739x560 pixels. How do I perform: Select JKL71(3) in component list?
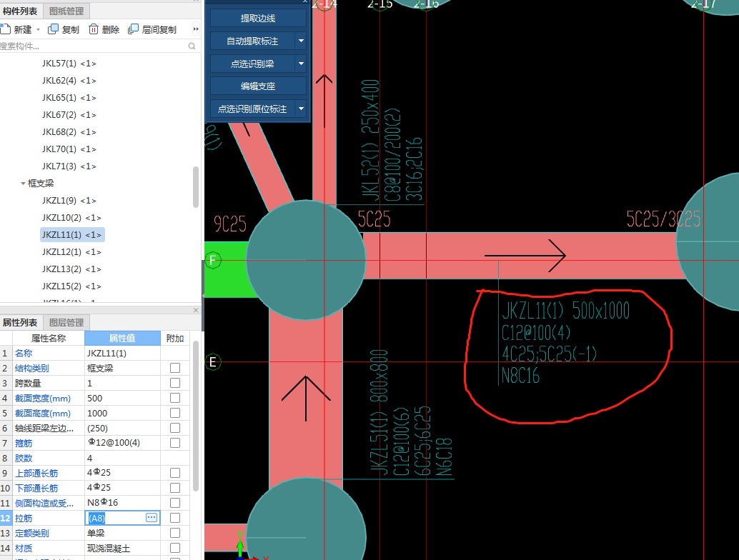(x=69, y=166)
